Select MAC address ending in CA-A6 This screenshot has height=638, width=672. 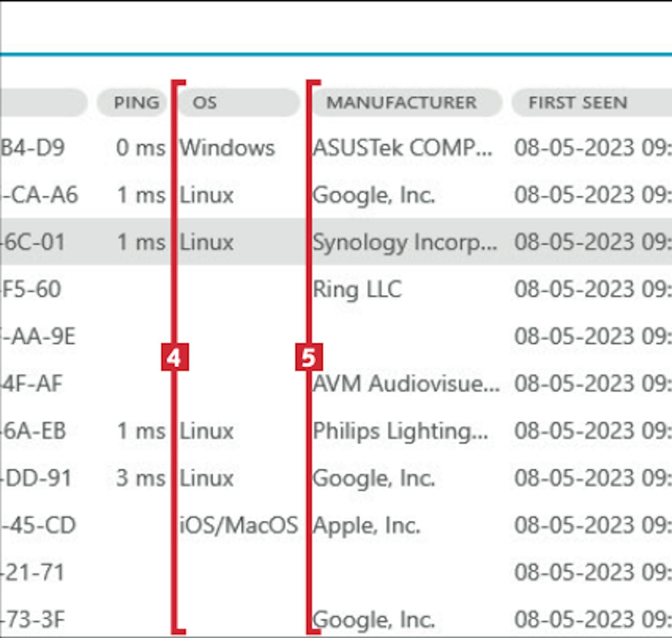pyautogui.click(x=41, y=195)
